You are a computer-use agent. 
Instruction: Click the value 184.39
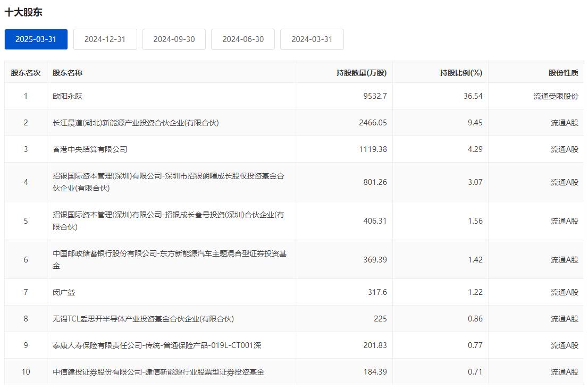(x=375, y=372)
